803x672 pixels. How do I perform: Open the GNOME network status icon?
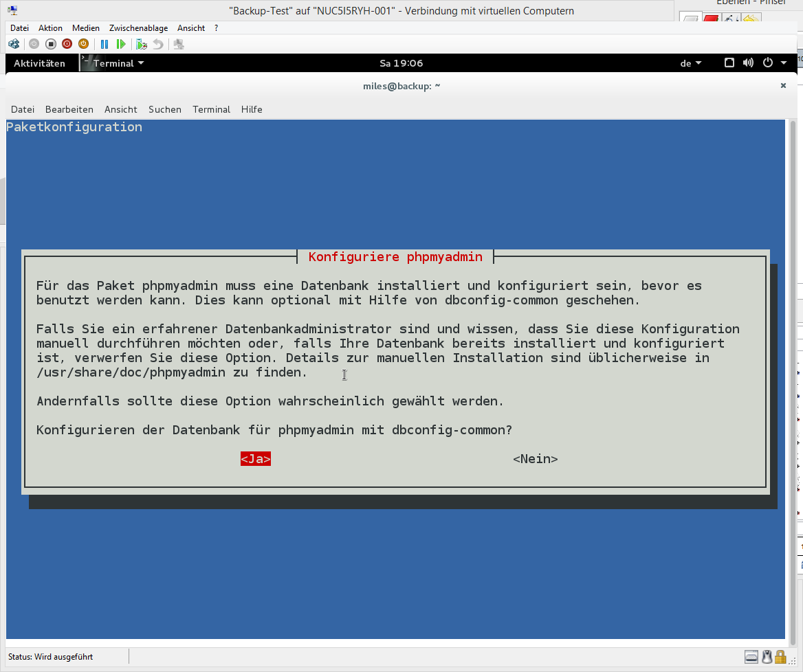tap(729, 63)
